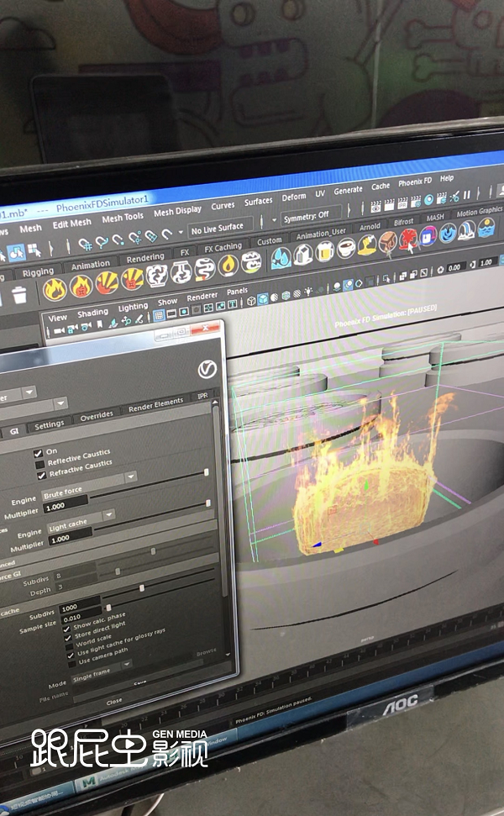504x816 pixels.
Task: Click the waterfall shelf icon
Action: (466, 230)
